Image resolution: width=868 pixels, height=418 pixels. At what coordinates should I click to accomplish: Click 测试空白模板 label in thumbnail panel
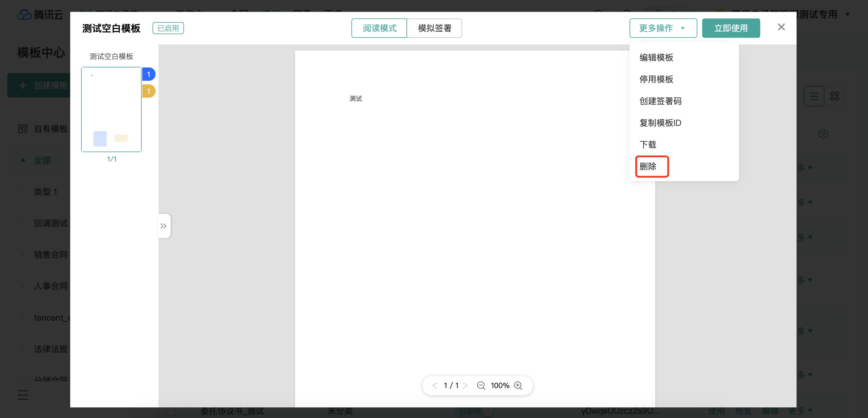click(111, 56)
